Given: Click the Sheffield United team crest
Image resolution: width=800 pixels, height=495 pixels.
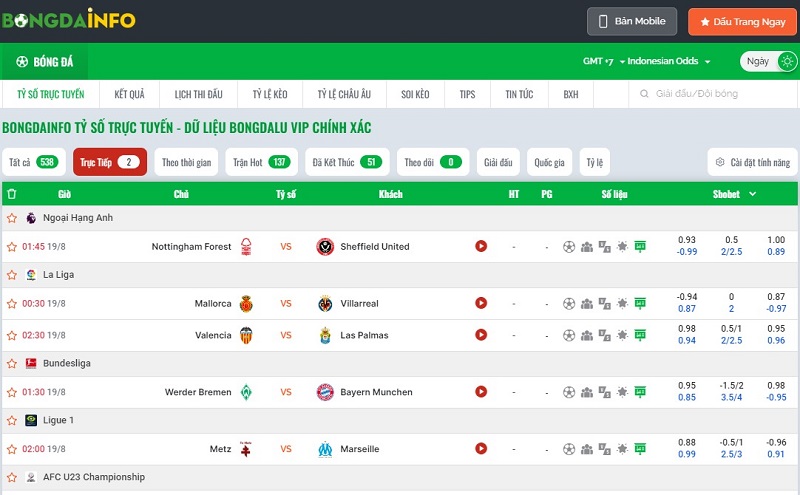Looking at the screenshot, I should pos(325,246).
